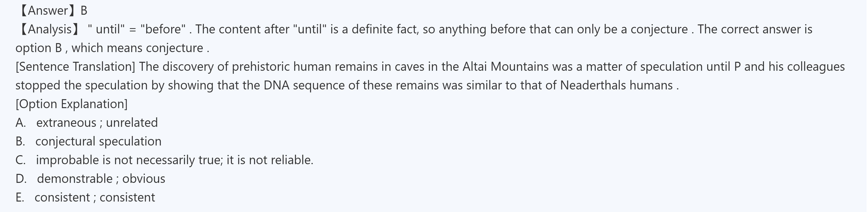
Task: Click the answer letter B after 【Answer】
Action: click(x=84, y=11)
